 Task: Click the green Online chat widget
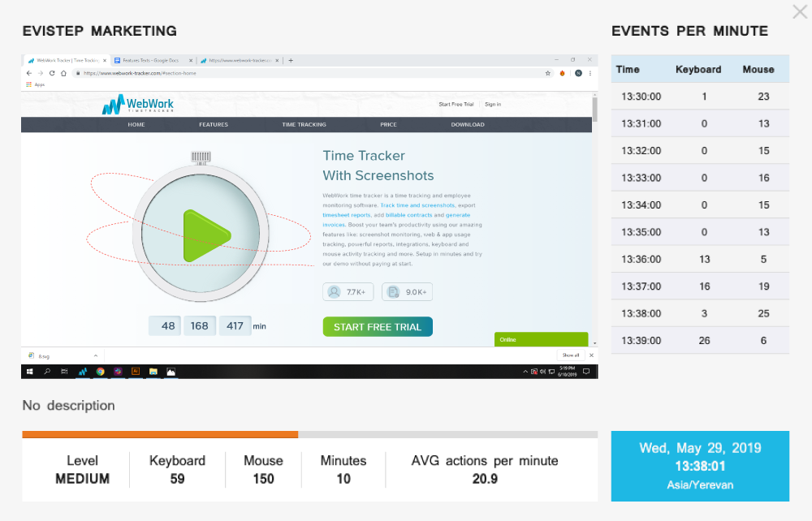point(541,339)
